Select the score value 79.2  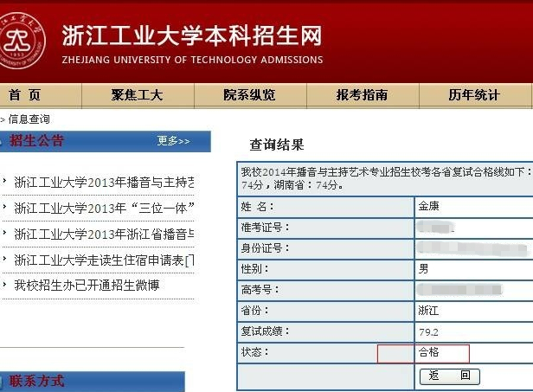click(x=428, y=332)
